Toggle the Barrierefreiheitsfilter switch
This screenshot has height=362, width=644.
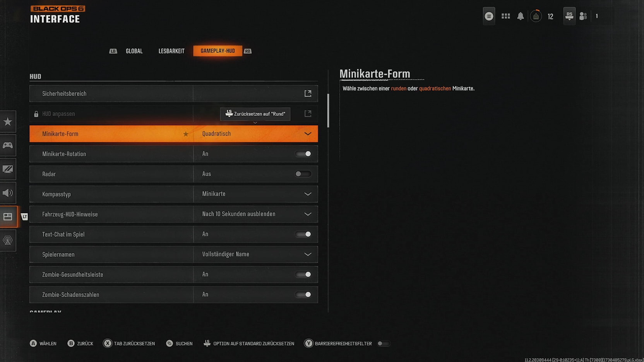tap(383, 343)
